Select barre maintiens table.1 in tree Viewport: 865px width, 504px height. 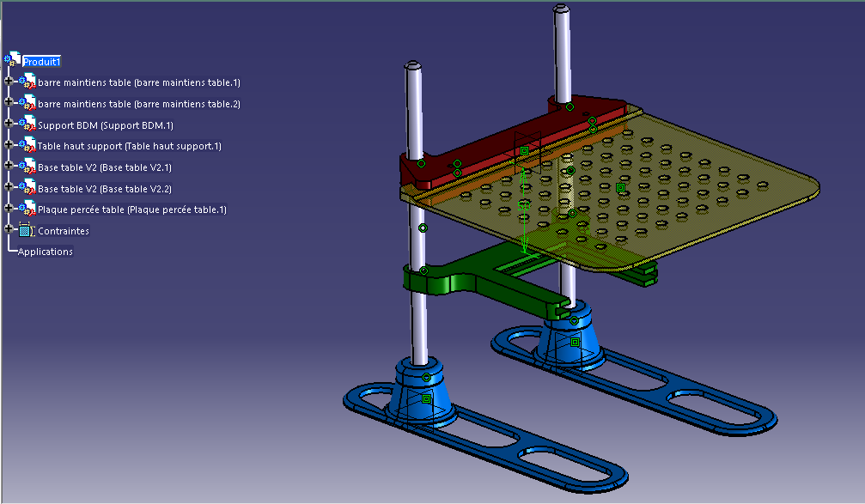click(139, 82)
